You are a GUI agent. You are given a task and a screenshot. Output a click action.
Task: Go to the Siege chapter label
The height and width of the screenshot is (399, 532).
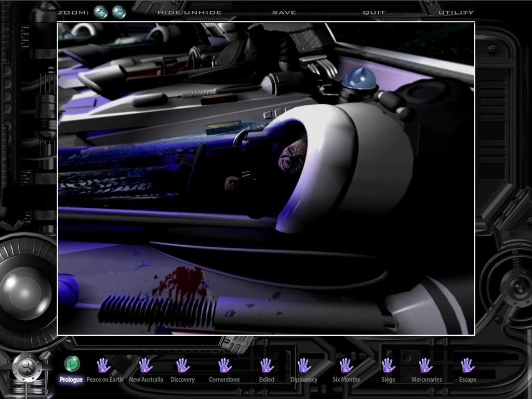coord(388,380)
